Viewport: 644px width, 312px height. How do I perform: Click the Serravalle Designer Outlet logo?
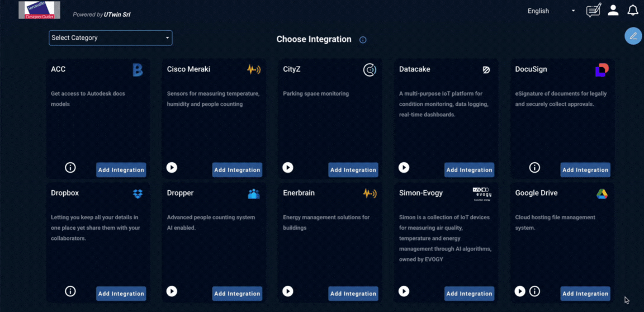coord(39,10)
